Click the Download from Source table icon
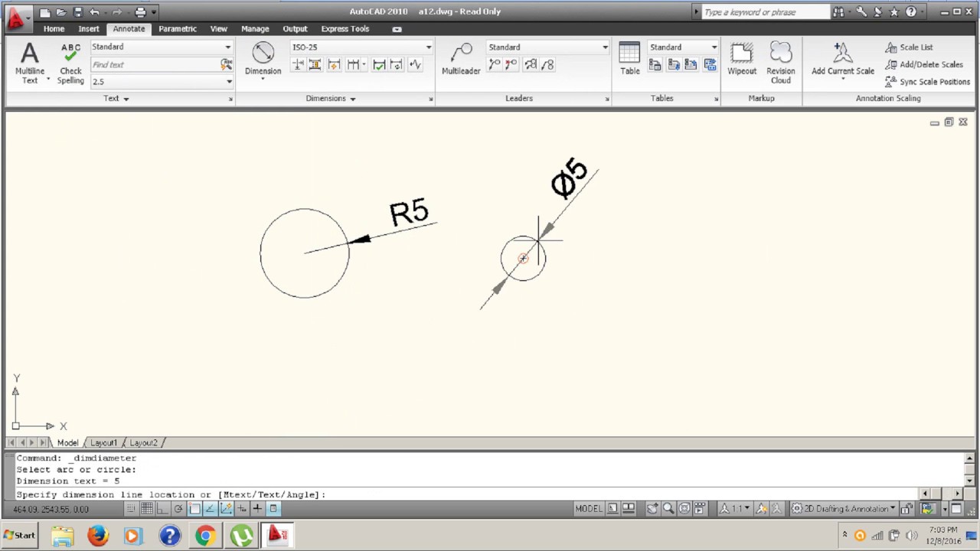Screen dimensions: 980x551 coord(674,65)
